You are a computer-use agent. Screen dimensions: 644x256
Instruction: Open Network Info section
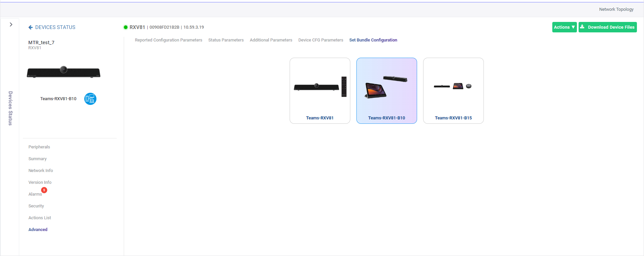click(x=41, y=171)
